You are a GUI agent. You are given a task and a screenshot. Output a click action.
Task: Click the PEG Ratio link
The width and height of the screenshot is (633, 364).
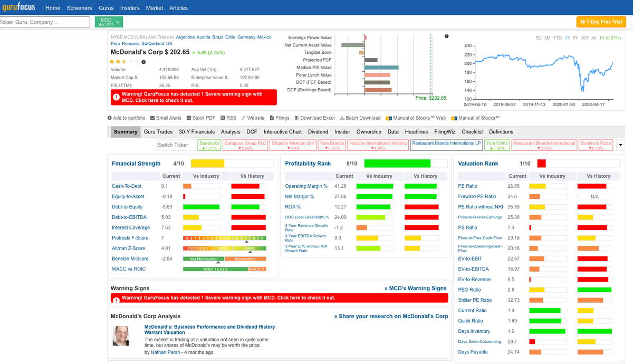click(469, 290)
